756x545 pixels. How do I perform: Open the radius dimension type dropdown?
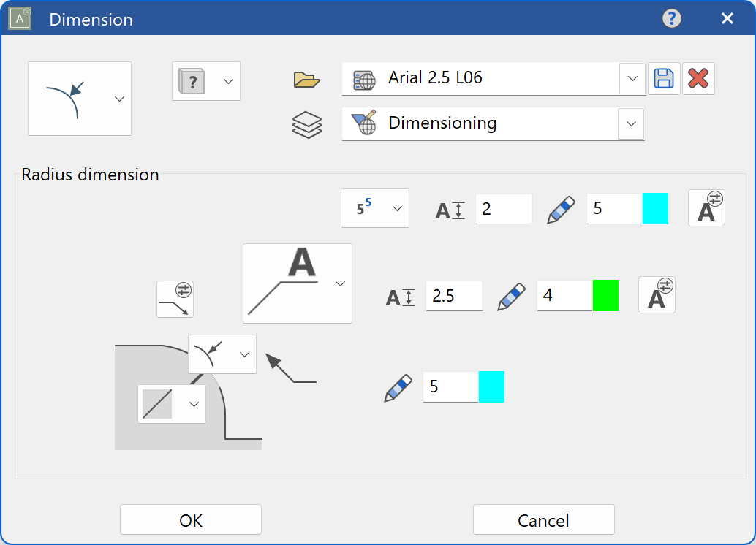click(x=79, y=99)
